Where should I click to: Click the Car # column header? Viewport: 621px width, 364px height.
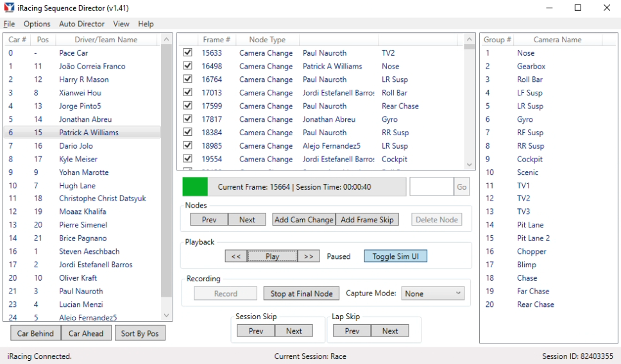[18, 40]
